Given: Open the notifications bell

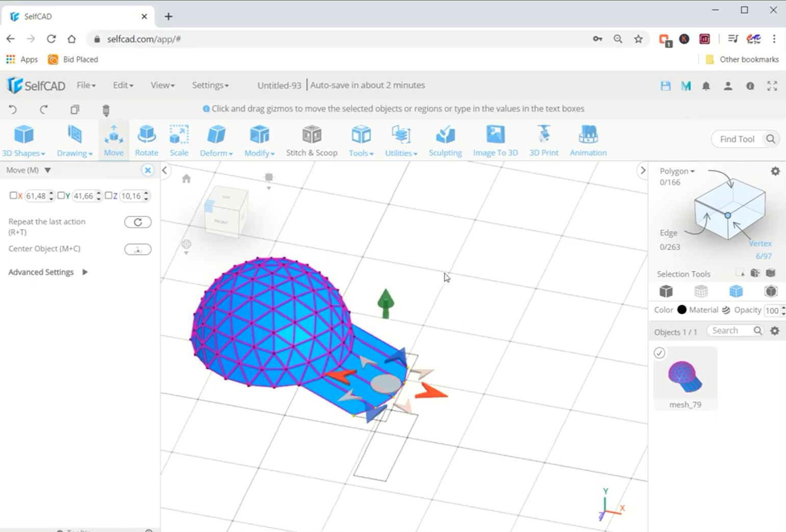Looking at the screenshot, I should coord(706,86).
